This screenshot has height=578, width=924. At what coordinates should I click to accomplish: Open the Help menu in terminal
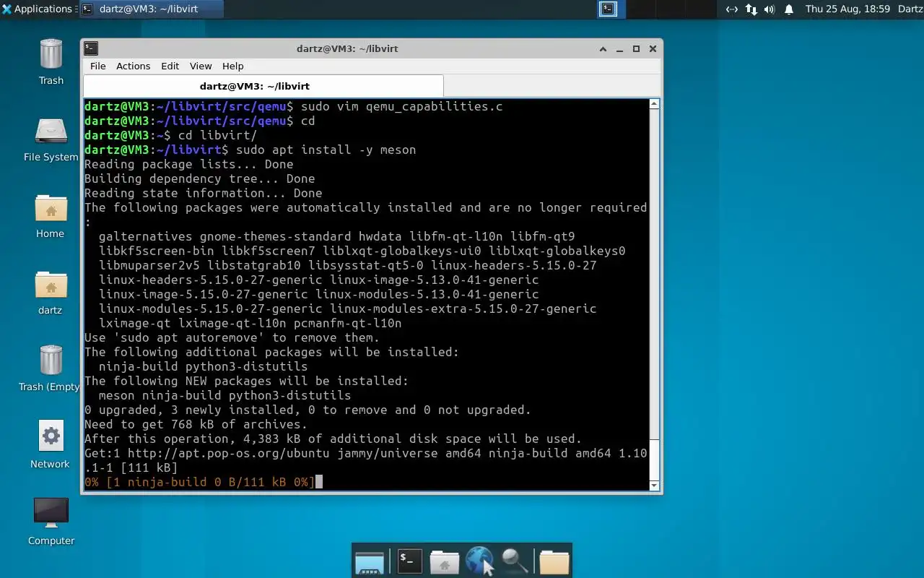click(232, 66)
